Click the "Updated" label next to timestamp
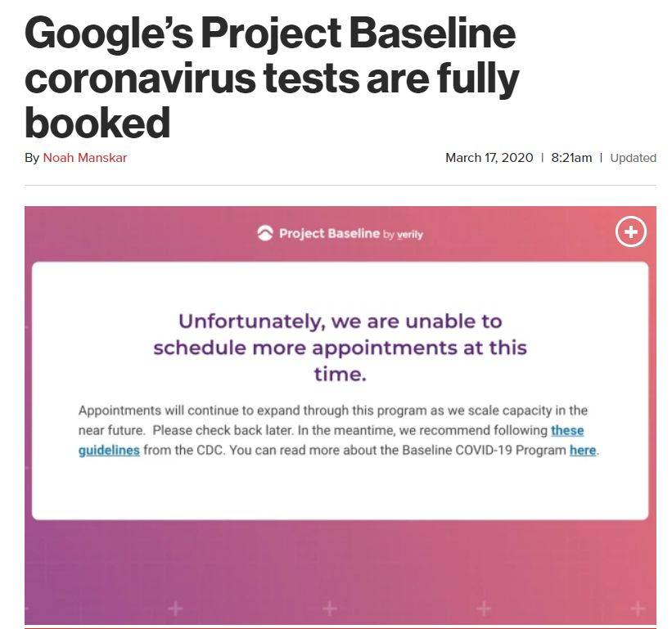 click(x=633, y=158)
